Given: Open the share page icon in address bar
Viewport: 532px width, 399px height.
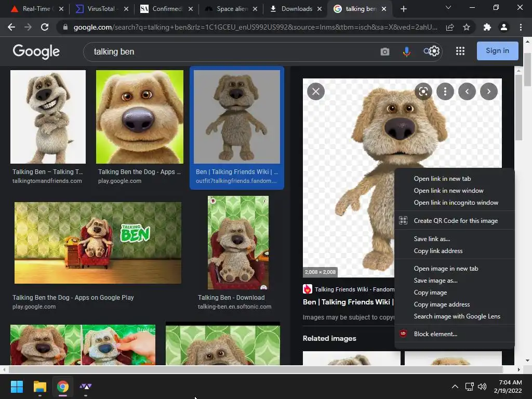Looking at the screenshot, I should tap(450, 27).
